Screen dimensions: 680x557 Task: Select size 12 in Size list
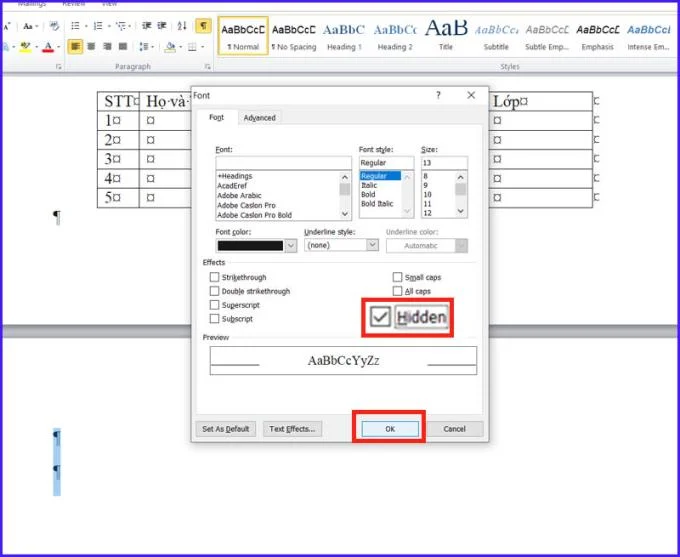point(427,213)
